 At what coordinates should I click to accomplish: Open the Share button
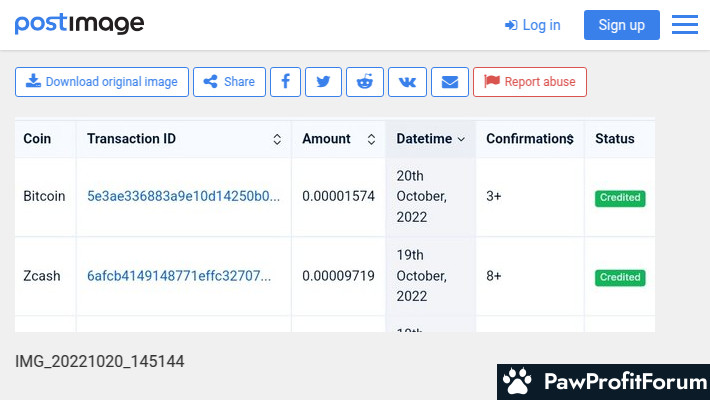229,82
